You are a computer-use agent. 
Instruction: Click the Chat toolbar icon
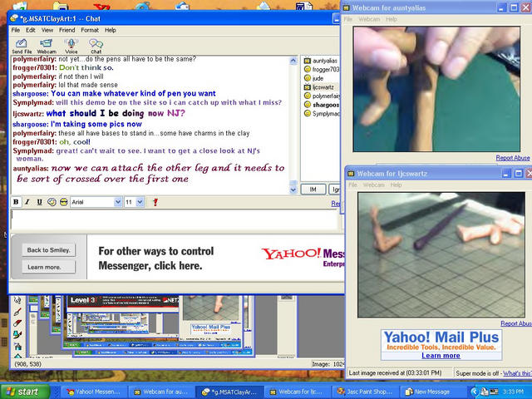tap(96, 47)
